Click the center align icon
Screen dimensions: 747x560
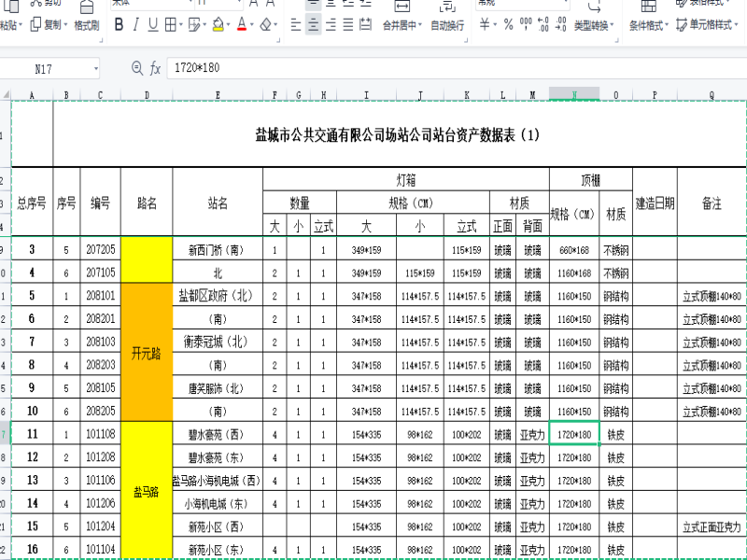(314, 25)
